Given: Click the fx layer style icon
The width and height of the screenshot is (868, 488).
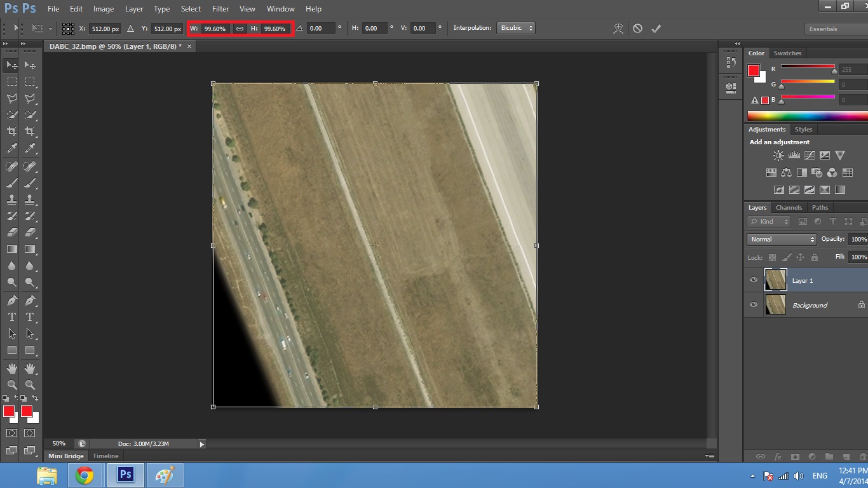Looking at the screenshot, I should tap(778, 456).
